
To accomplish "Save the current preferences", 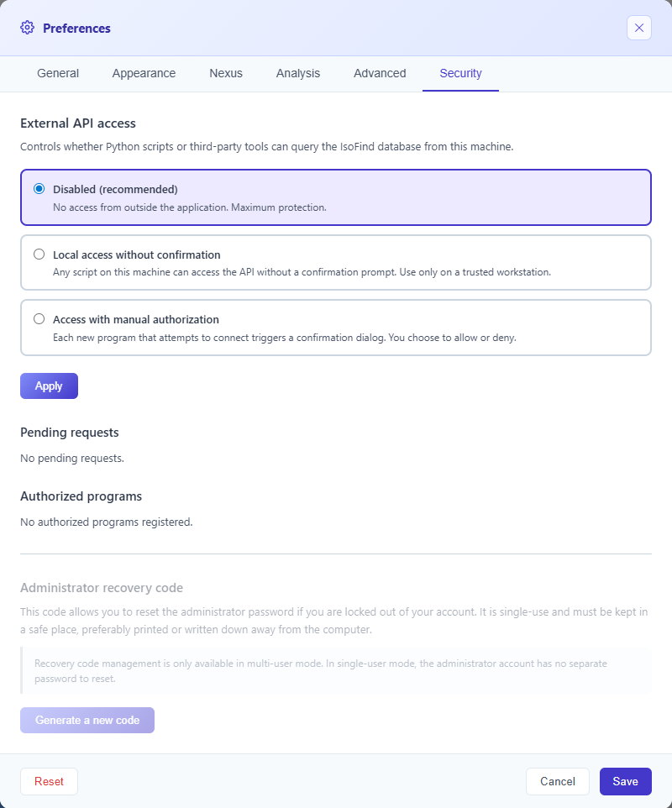I will [625, 781].
